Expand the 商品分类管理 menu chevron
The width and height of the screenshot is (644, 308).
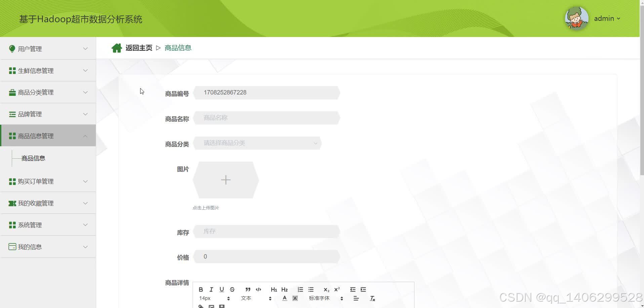[x=85, y=92]
